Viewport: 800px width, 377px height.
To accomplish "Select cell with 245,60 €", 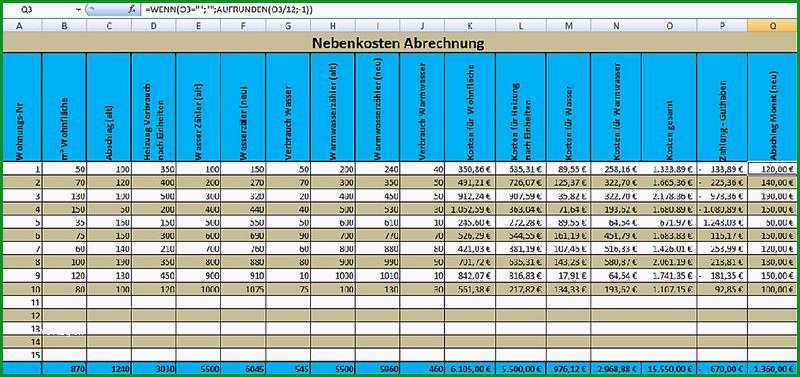I will coord(470,222).
